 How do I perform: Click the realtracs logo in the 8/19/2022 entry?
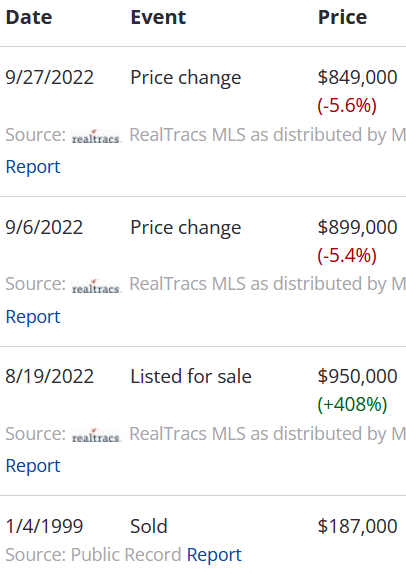96,436
